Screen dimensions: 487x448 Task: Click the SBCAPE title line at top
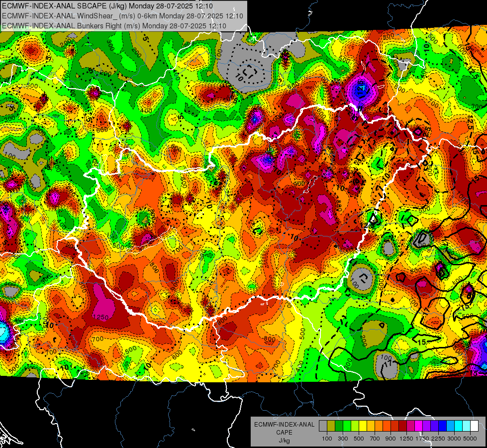click(107, 6)
